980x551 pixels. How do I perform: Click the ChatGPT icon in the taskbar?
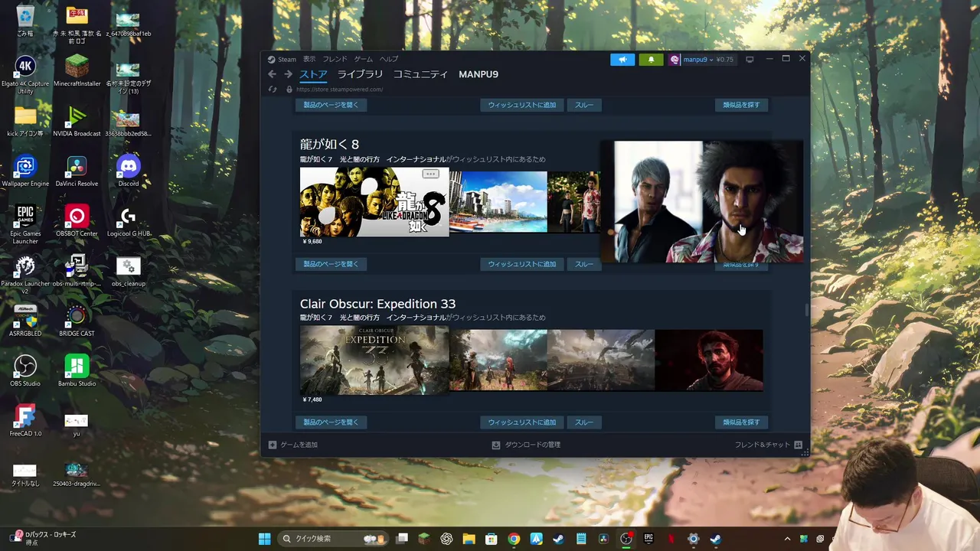click(446, 539)
